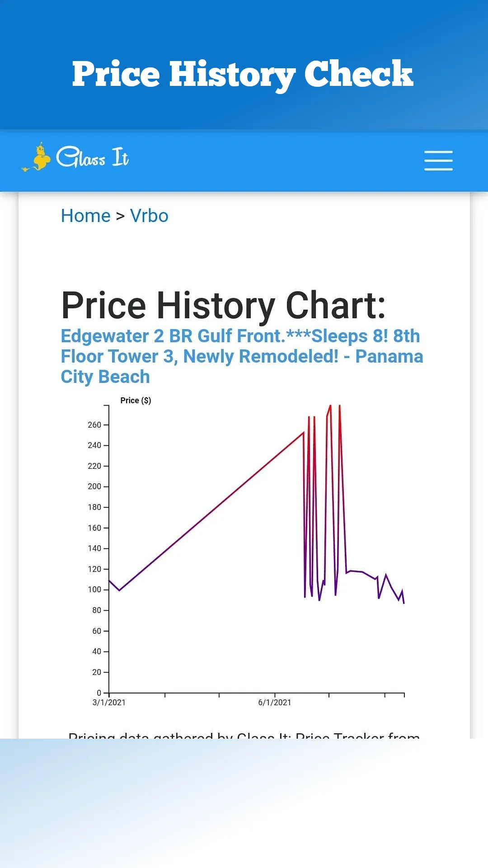Click the Price History Chart heading

coord(224,305)
